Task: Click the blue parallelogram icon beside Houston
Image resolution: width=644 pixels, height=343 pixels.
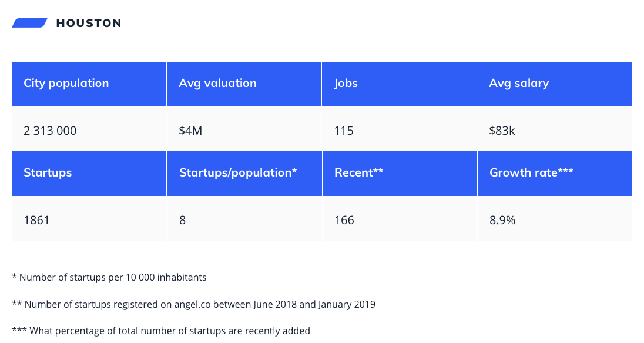Action: [x=29, y=23]
